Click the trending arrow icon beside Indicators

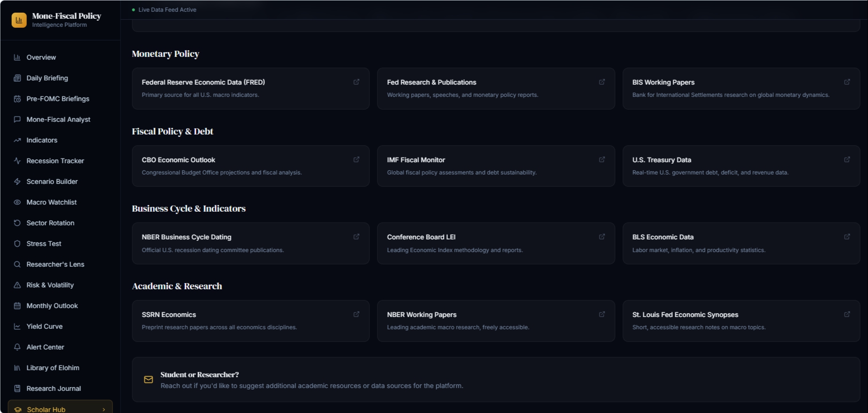click(x=17, y=140)
